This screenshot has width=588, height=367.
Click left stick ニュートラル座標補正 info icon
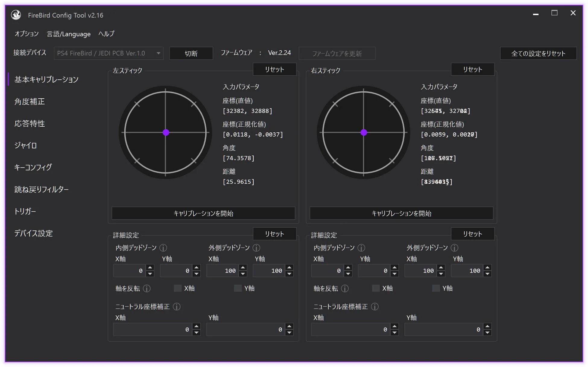point(177,307)
